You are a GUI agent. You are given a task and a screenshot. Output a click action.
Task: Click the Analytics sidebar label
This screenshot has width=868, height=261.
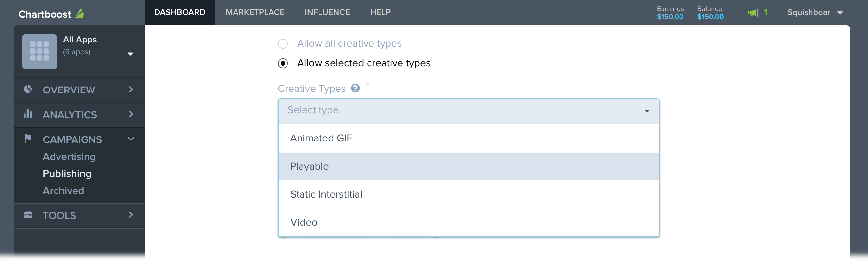[x=70, y=115]
